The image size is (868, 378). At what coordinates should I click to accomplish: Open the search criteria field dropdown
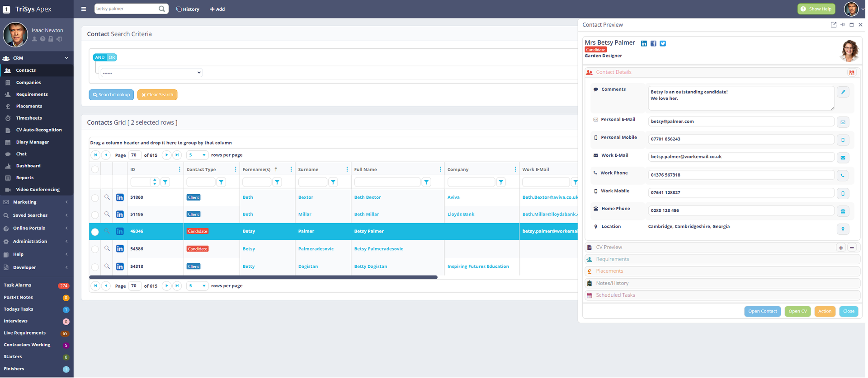(x=151, y=73)
